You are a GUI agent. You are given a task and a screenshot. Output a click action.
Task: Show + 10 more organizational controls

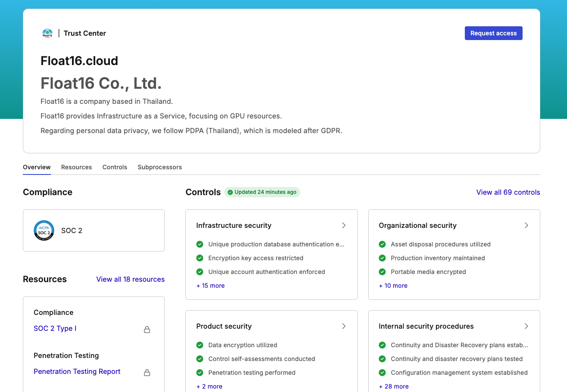coord(393,286)
